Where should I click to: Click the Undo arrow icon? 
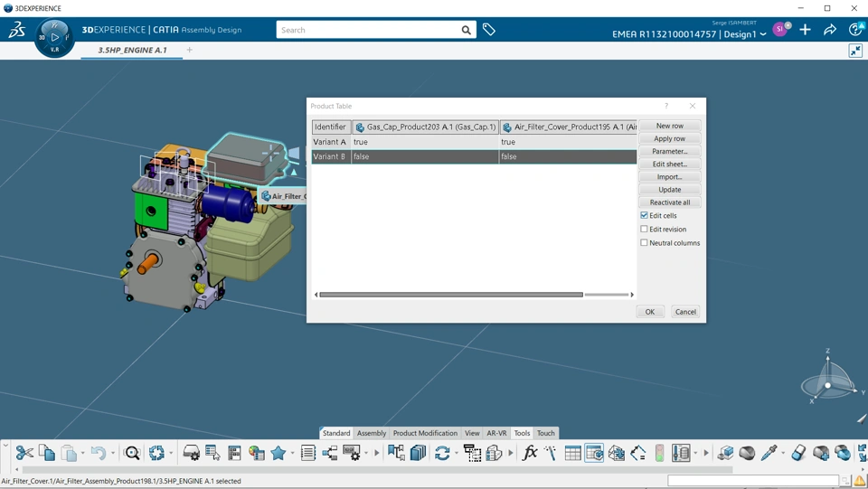(x=98, y=453)
